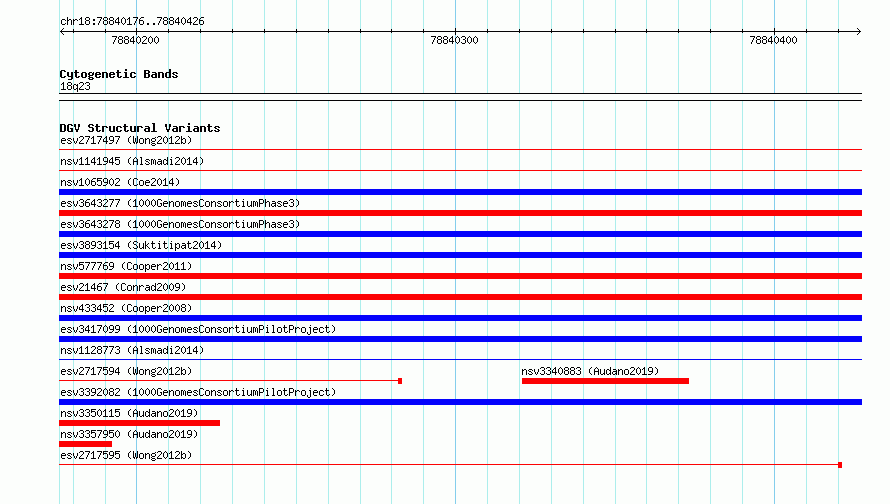Image resolution: width=890 pixels, height=504 pixels.
Task: Click the right arrow end of the ruler
Action: tap(859, 31)
